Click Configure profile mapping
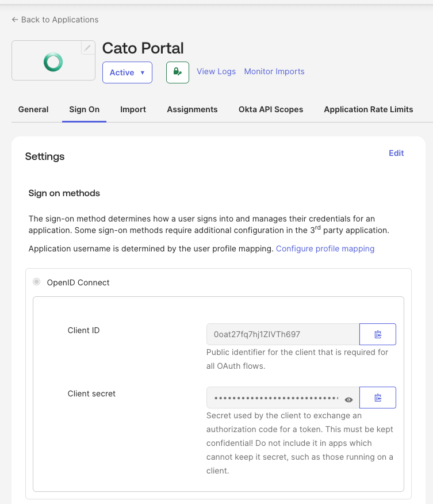 [325, 248]
